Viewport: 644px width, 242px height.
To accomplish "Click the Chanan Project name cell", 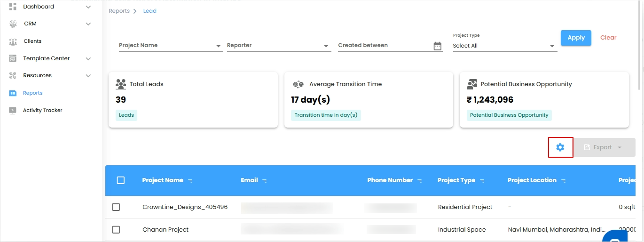I will tap(165, 230).
